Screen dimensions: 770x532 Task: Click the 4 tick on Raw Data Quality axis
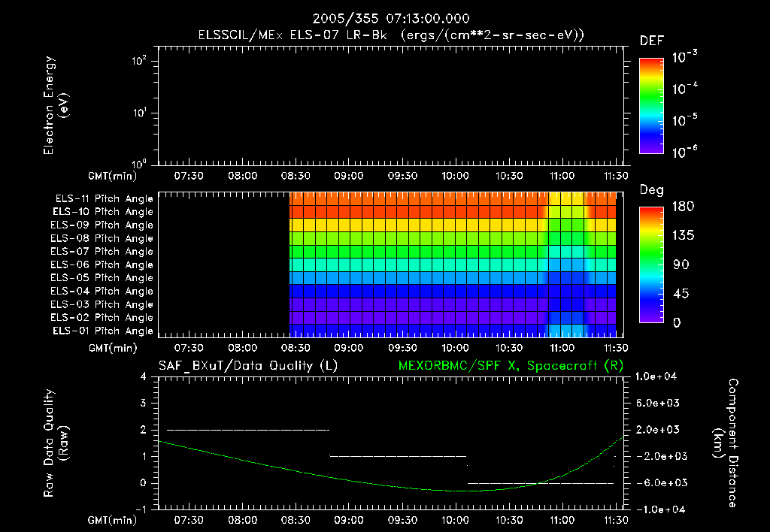[144, 376]
